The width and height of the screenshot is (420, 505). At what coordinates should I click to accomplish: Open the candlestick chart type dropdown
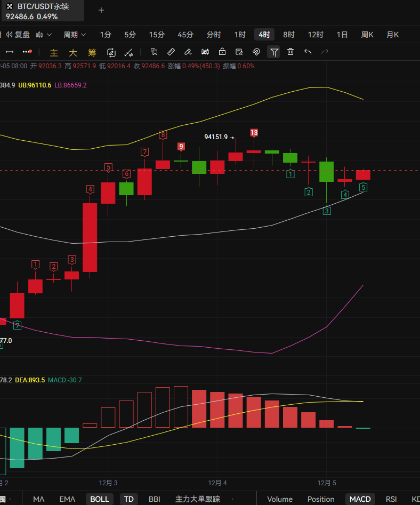(x=44, y=35)
